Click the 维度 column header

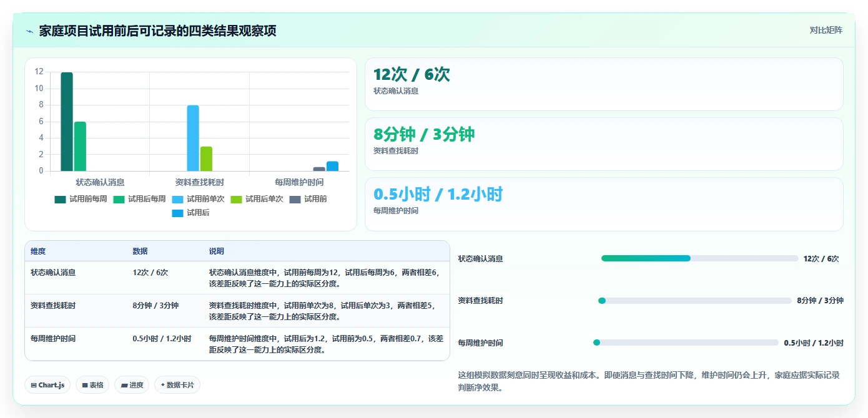click(38, 251)
